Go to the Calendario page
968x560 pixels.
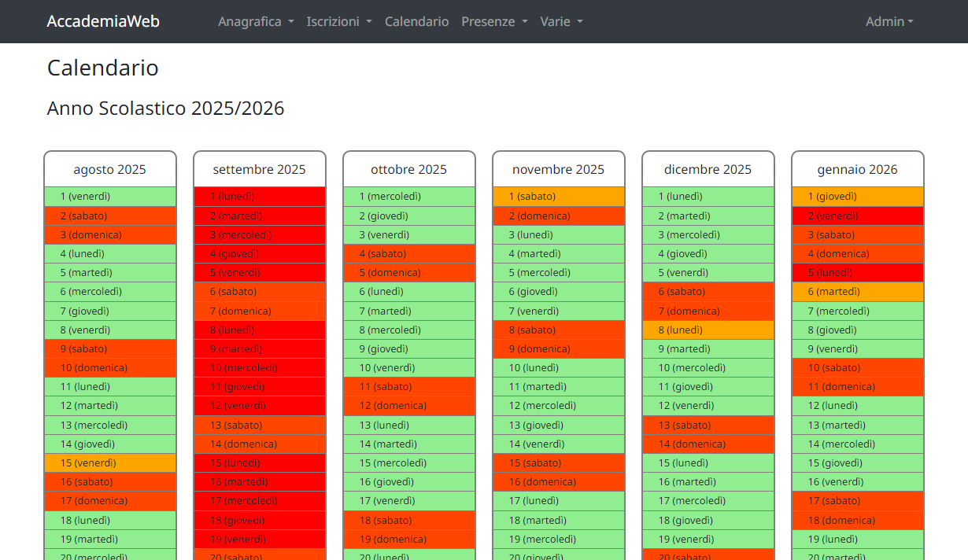click(x=416, y=21)
